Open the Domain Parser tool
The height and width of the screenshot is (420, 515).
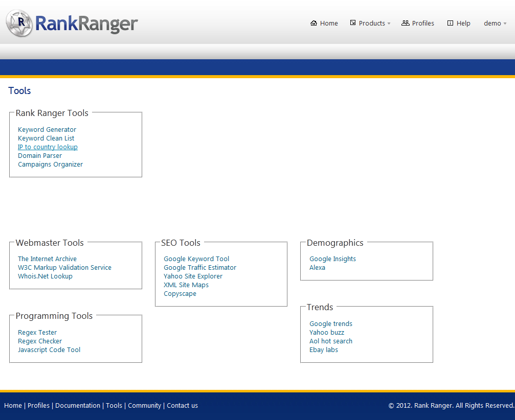pyautogui.click(x=40, y=155)
